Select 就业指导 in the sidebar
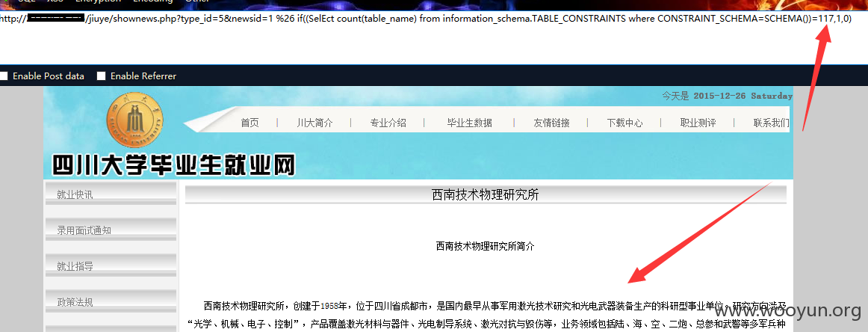This screenshot has width=868, height=332. (x=111, y=266)
